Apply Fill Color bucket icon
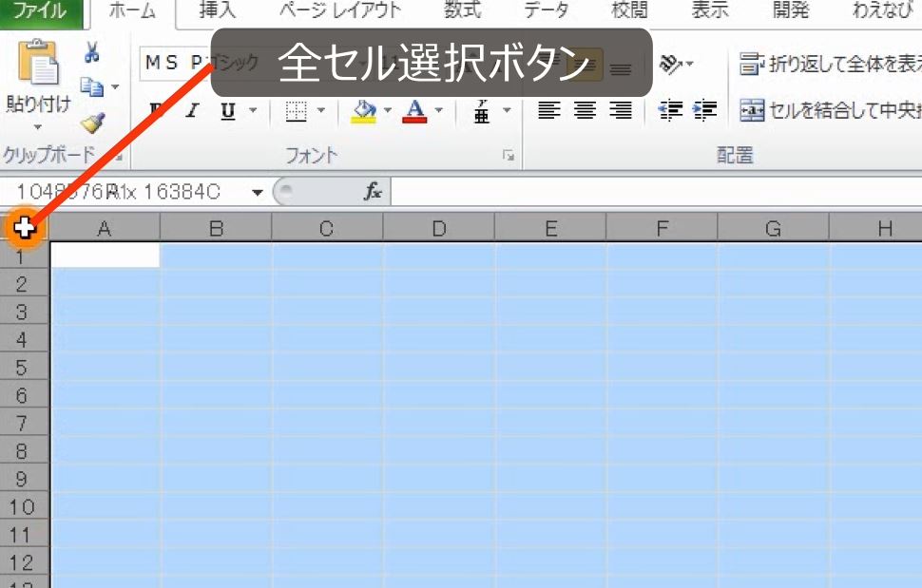 [x=364, y=110]
